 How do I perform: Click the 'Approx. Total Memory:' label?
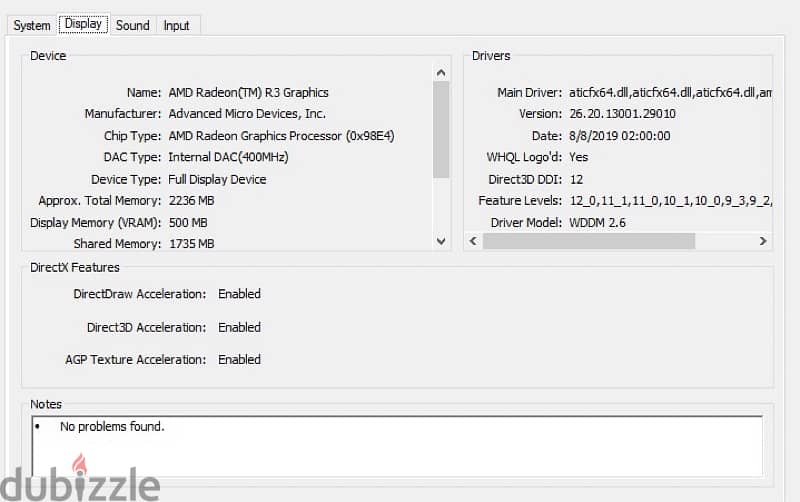pos(100,200)
